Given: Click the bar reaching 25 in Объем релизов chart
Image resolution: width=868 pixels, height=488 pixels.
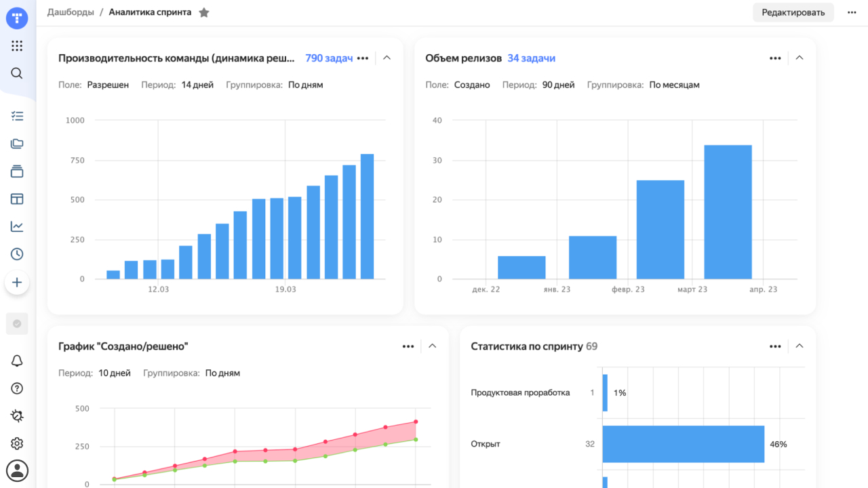Looking at the screenshot, I should coord(660,230).
